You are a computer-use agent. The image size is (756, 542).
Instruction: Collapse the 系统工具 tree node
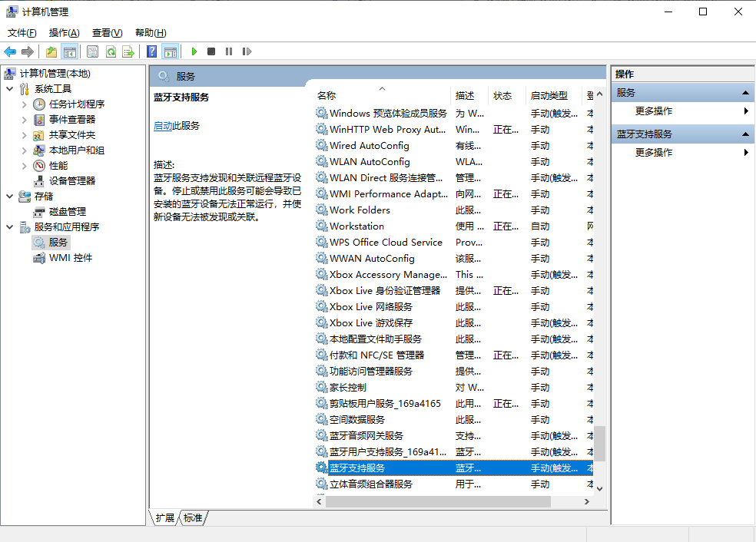click(x=9, y=89)
